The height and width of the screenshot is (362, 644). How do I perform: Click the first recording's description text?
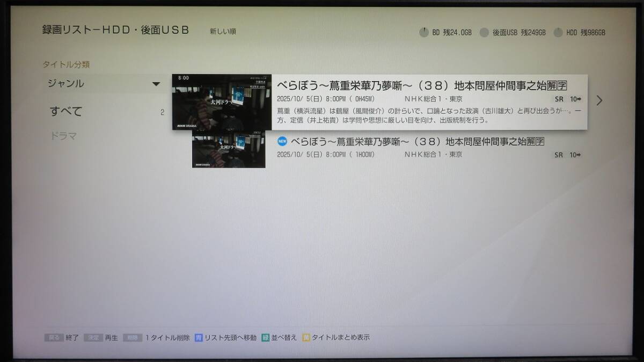(429, 115)
